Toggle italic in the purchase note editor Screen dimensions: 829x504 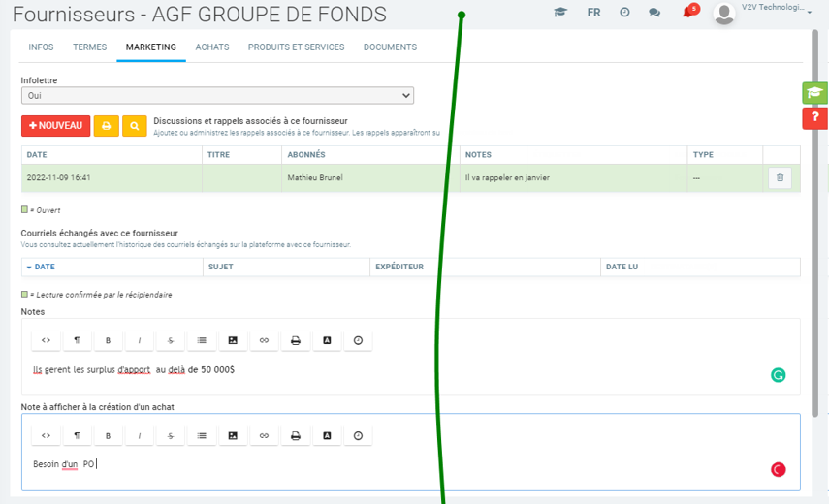click(139, 435)
